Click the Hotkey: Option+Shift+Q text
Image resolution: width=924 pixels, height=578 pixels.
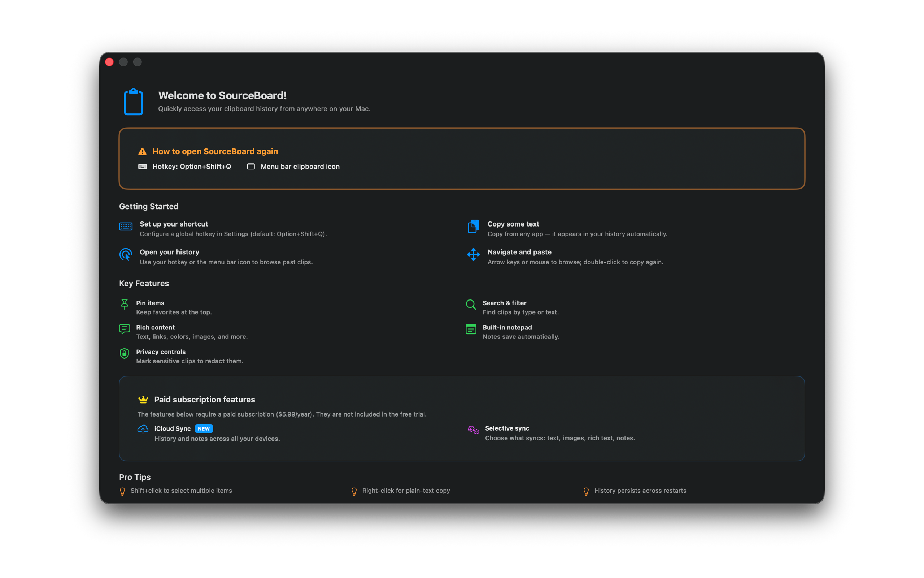pyautogui.click(x=192, y=166)
